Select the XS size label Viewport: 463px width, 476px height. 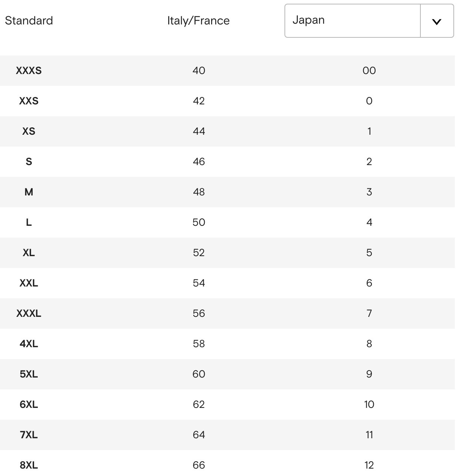[x=29, y=131]
